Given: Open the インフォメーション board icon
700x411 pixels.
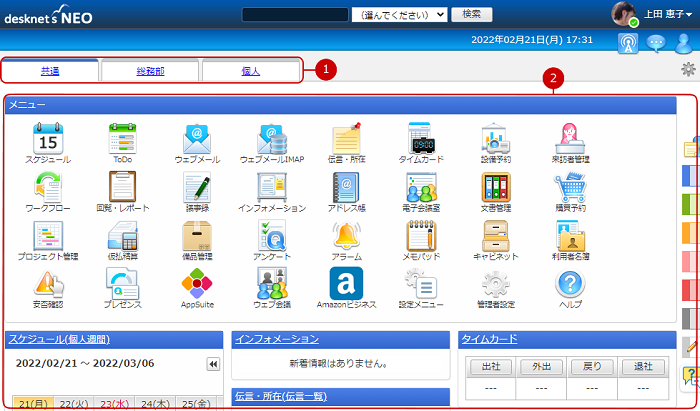Looking at the screenshot, I should tap(272, 187).
